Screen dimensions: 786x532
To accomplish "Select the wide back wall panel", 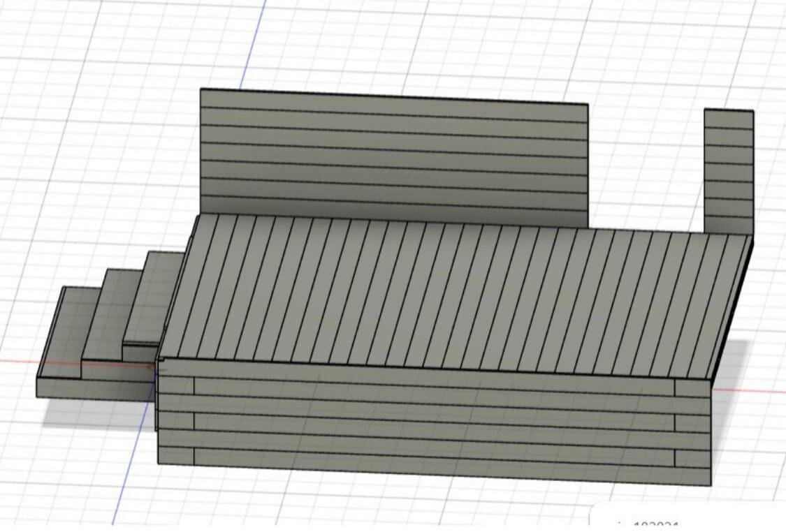I will 394,158.
